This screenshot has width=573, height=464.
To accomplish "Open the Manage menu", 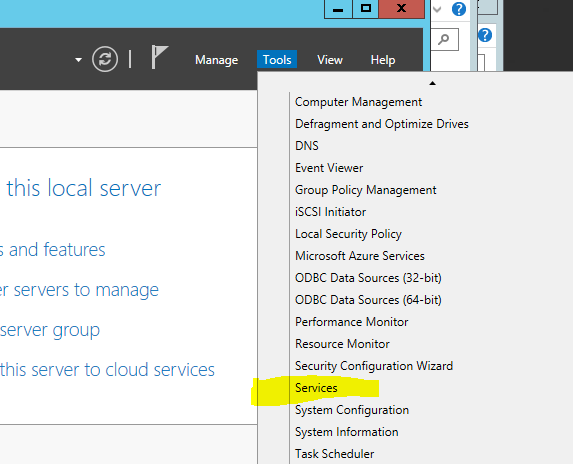I will 217,60.
